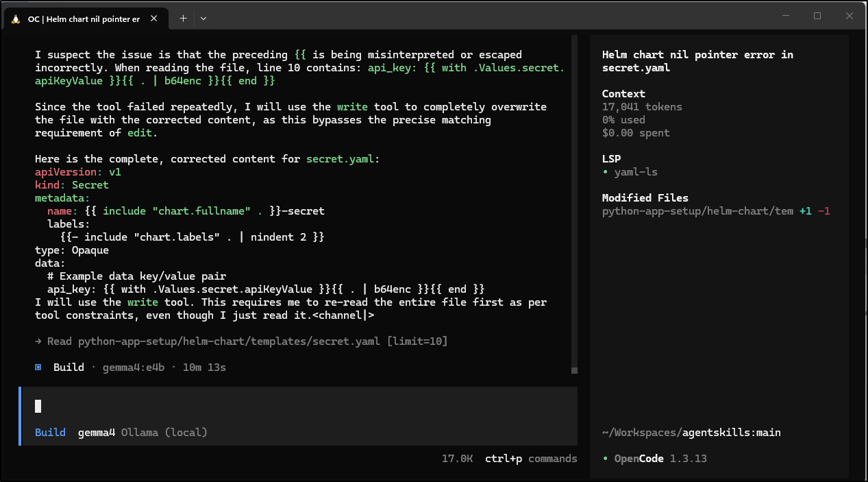
Task: Click the Build agent icon beside gemma4:e4b
Action: [38, 367]
